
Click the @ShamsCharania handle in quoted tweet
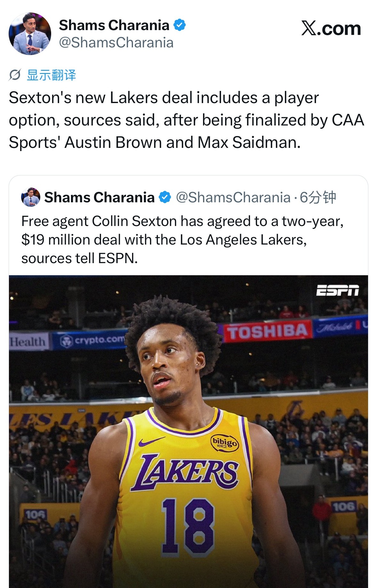[233, 197]
